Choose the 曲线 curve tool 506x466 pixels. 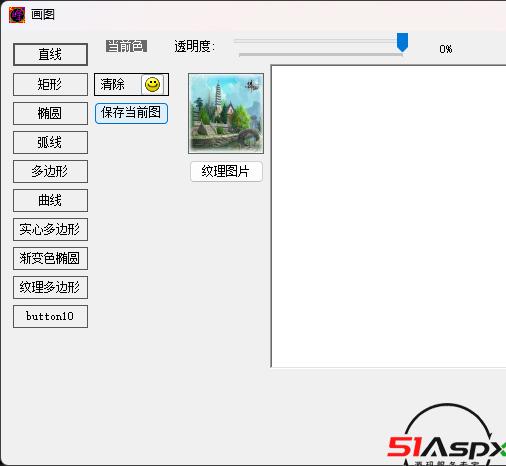click(50, 200)
